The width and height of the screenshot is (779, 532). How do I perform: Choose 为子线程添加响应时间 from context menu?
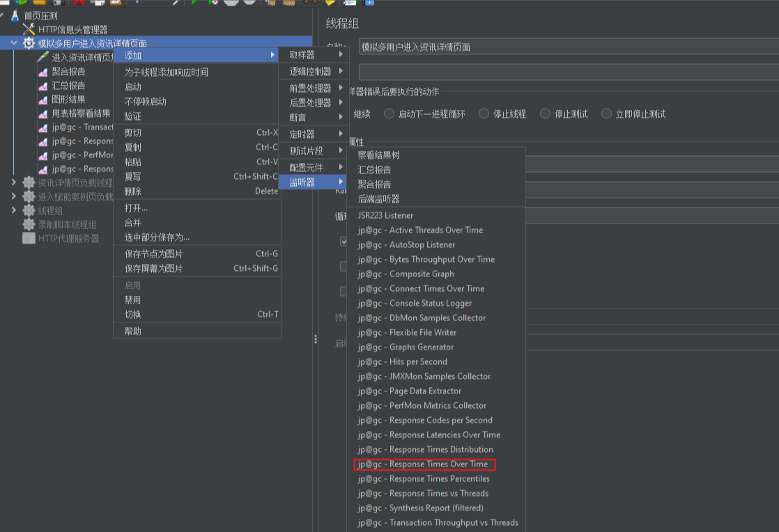pos(197,72)
